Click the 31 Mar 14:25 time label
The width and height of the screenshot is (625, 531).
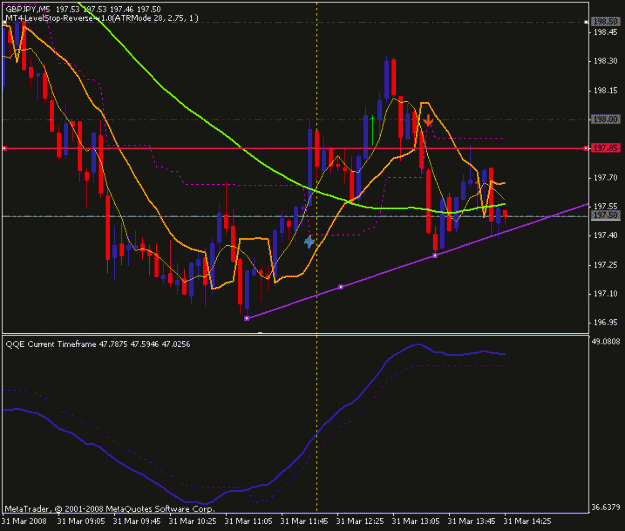(x=527, y=521)
